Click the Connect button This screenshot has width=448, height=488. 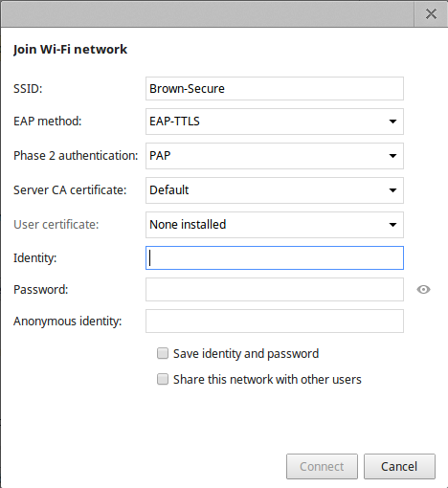[322, 466]
